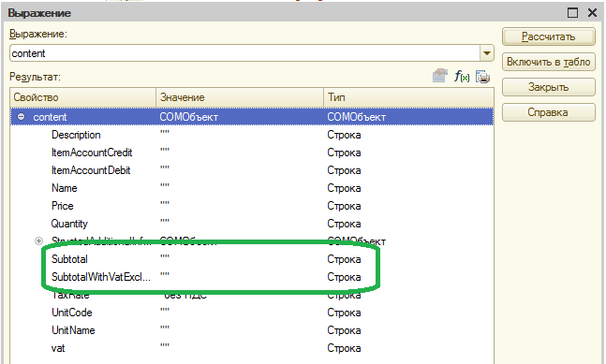Click the Свойство column header
Screen dimensions: 606x364
coord(83,97)
